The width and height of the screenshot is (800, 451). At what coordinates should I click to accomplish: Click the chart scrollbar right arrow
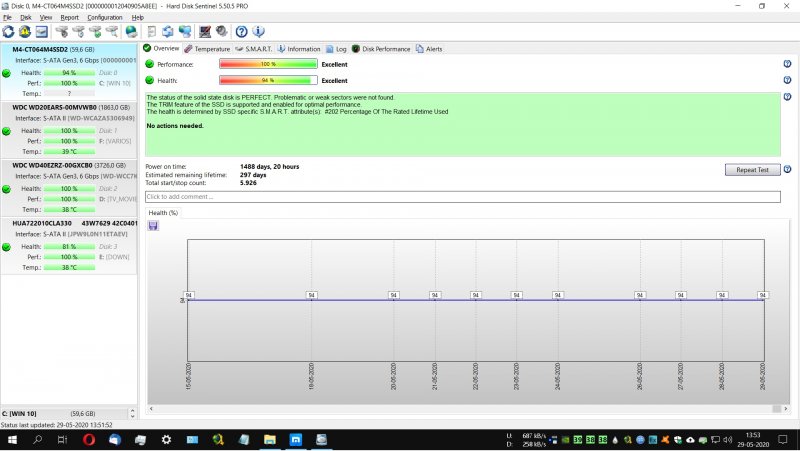786,409
